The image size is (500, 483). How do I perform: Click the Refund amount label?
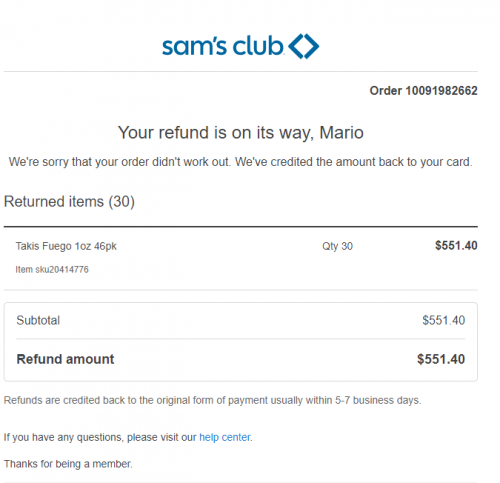tap(65, 359)
